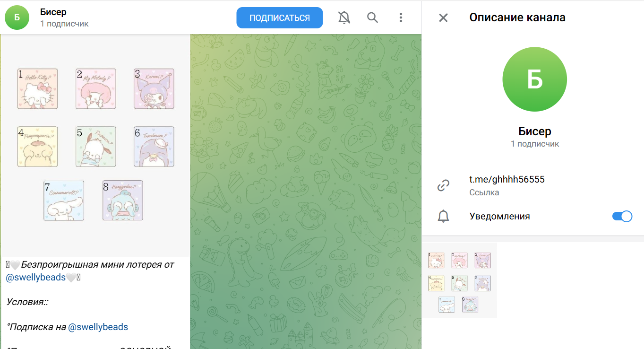Open first @swellybeads mention in post

(x=35, y=278)
